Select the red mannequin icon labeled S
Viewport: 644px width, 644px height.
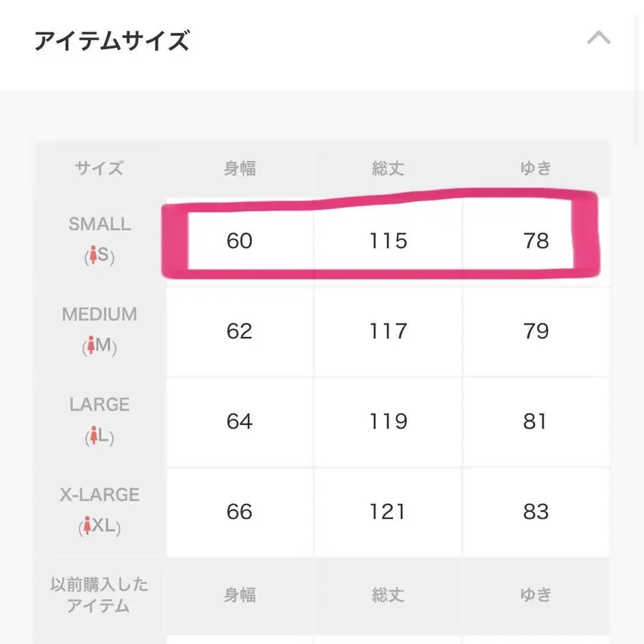pyautogui.click(x=94, y=256)
